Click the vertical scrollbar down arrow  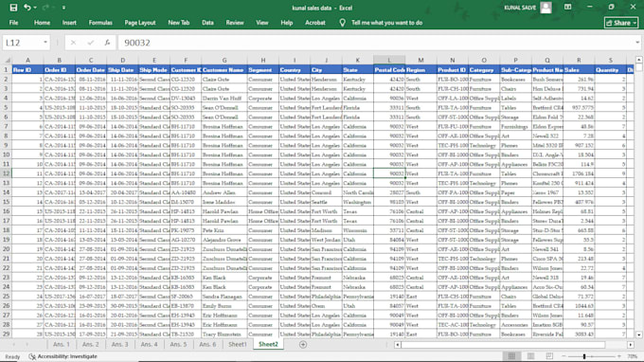click(x=639, y=335)
